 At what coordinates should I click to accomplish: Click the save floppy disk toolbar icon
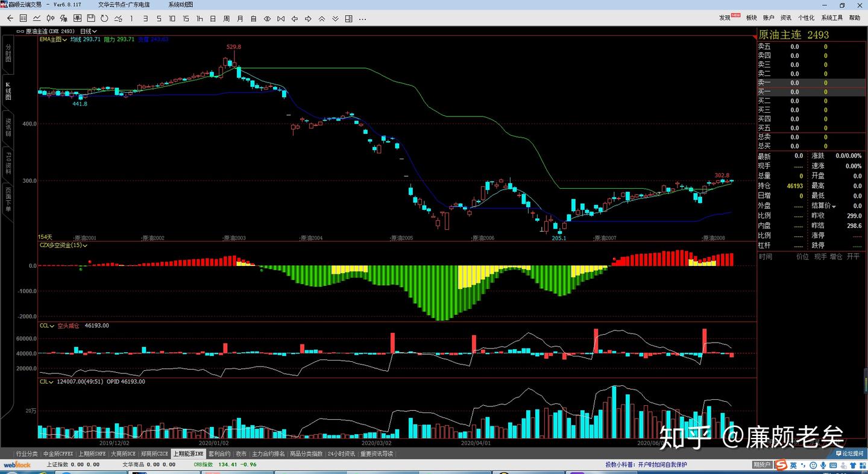click(91, 19)
